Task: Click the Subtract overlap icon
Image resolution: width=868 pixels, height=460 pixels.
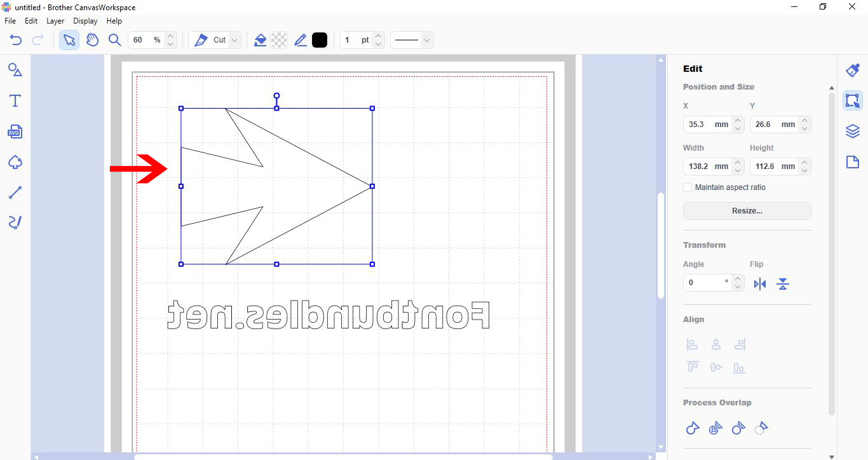Action: (738, 428)
